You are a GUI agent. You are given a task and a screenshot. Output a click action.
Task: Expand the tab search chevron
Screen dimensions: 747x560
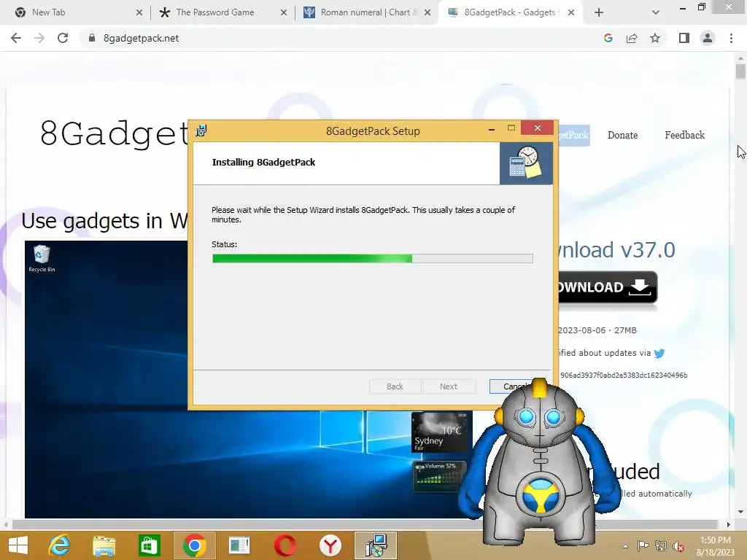(x=656, y=12)
